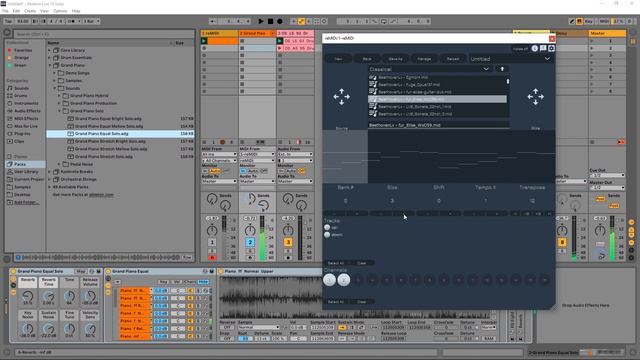Toggle reMIDI channel 2 button
Viewport: 640px width, 360px height.
point(344,280)
